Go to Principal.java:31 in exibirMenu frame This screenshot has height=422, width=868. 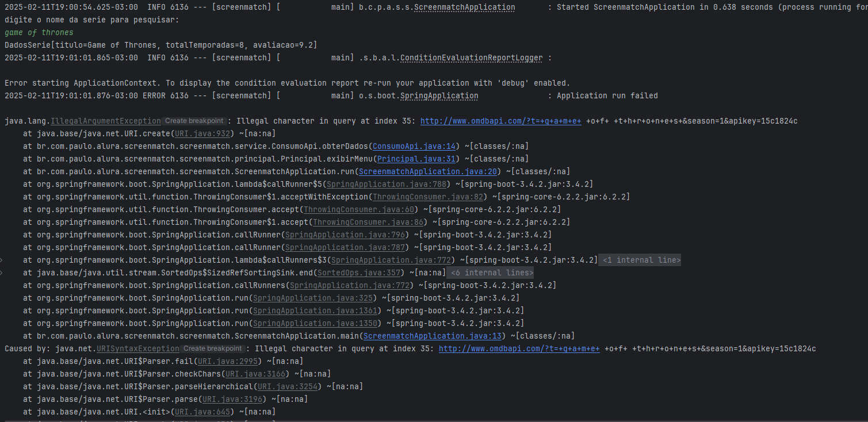(416, 159)
